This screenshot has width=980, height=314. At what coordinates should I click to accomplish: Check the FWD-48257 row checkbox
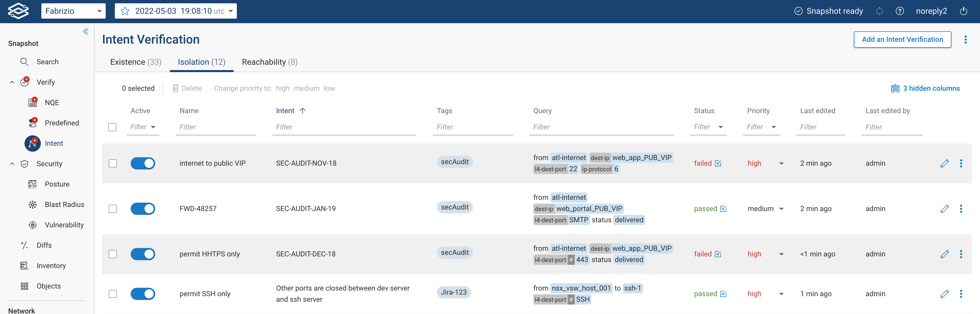pos(113,209)
